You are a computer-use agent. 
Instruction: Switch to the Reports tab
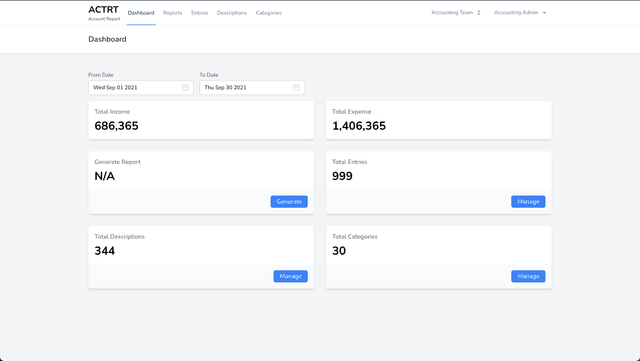tap(173, 13)
